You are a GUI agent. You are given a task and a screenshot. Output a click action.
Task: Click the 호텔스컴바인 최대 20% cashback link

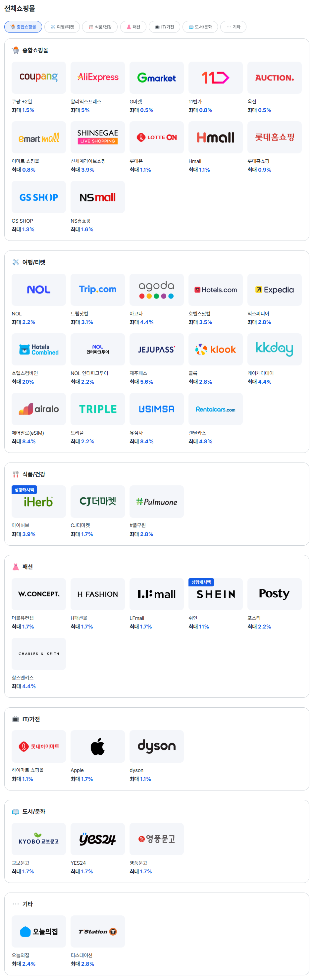(x=23, y=382)
